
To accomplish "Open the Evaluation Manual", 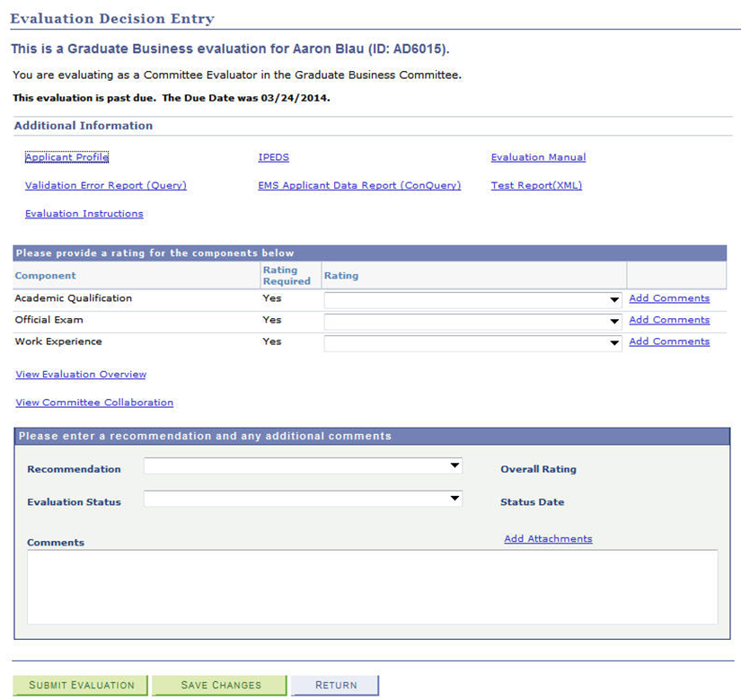I will tap(537, 156).
